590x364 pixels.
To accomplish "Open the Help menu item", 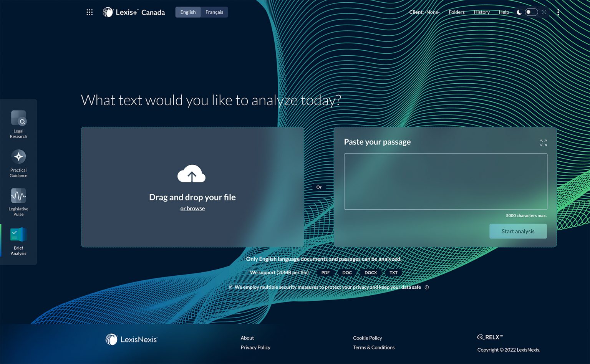I will 504,12.
